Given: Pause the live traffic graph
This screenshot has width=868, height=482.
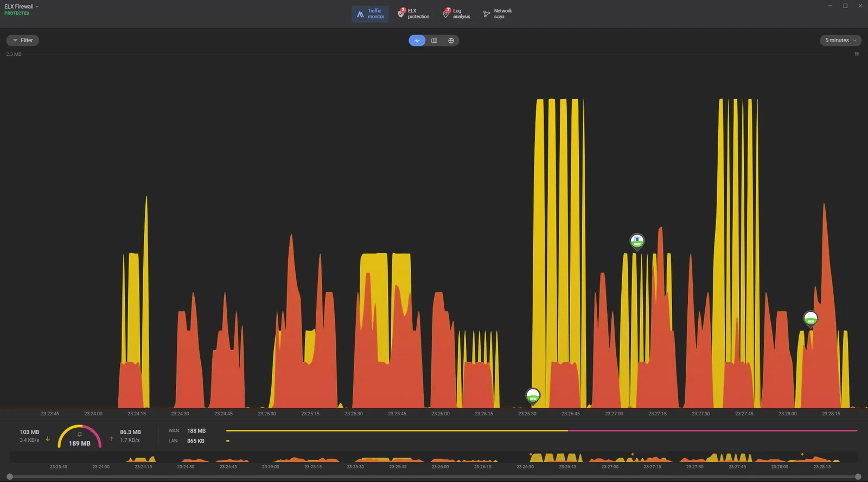Looking at the screenshot, I should tap(857, 54).
